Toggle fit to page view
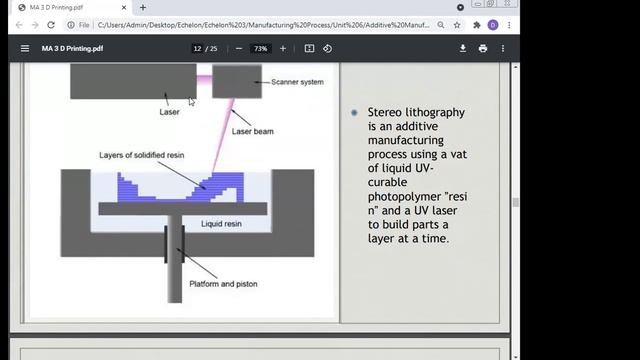640x360 pixels. (x=309, y=49)
